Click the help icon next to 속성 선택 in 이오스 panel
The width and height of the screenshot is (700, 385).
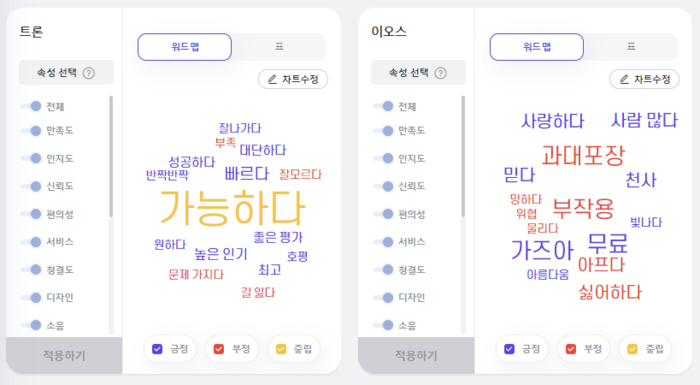pyautogui.click(x=441, y=73)
